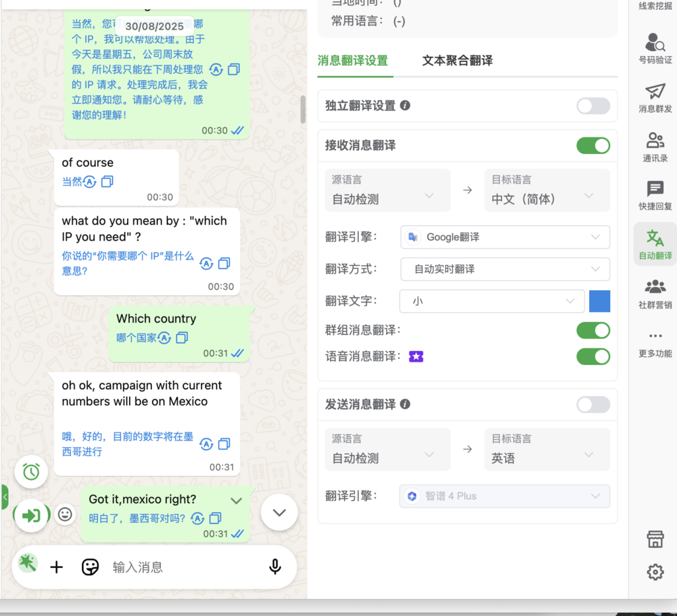Click the settings gear icon in sidebar
677x616 pixels.
pyautogui.click(x=655, y=572)
